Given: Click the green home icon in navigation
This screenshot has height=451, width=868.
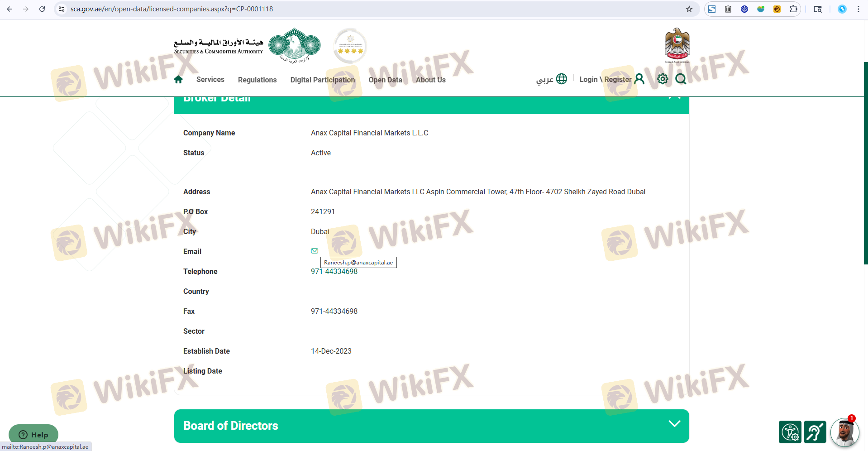Looking at the screenshot, I should click(x=178, y=80).
